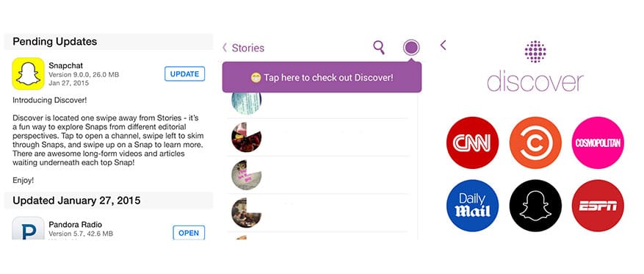Click the Pandora OPEN button

[x=189, y=233]
